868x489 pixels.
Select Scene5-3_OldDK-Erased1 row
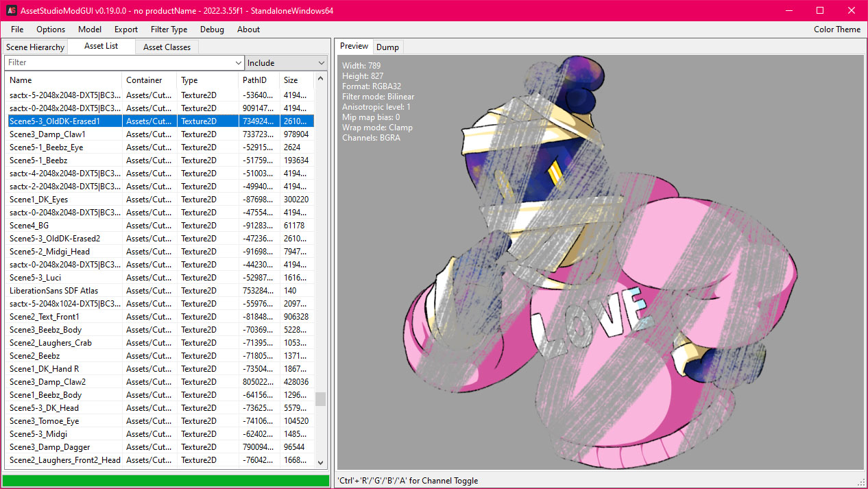[160, 121]
